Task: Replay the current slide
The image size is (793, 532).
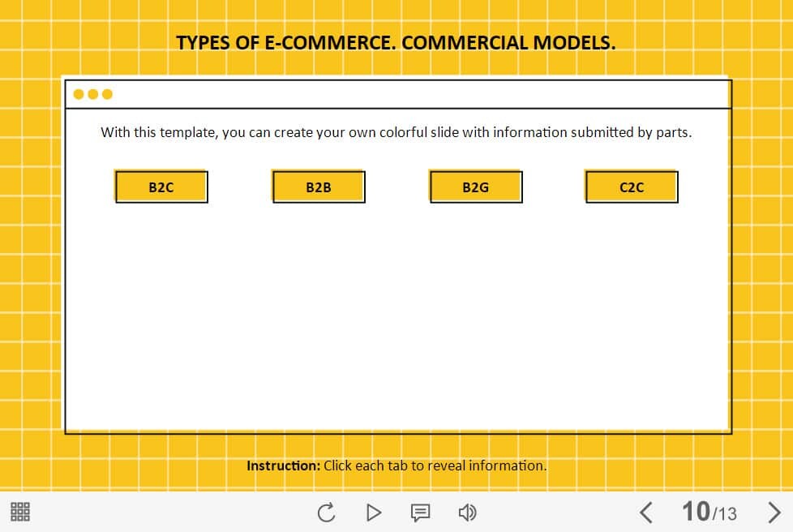Action: tap(327, 513)
